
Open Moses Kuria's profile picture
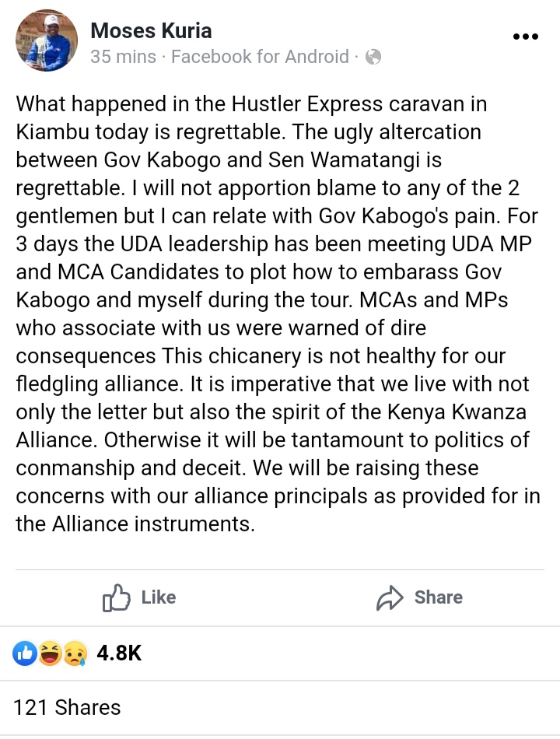47,40
